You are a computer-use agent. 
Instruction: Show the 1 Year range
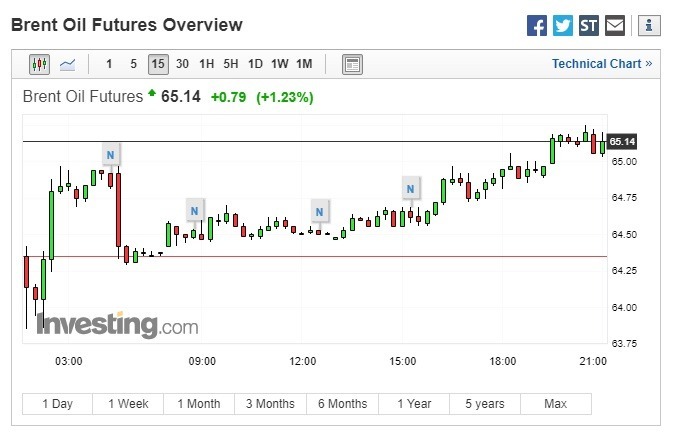pyautogui.click(x=414, y=404)
